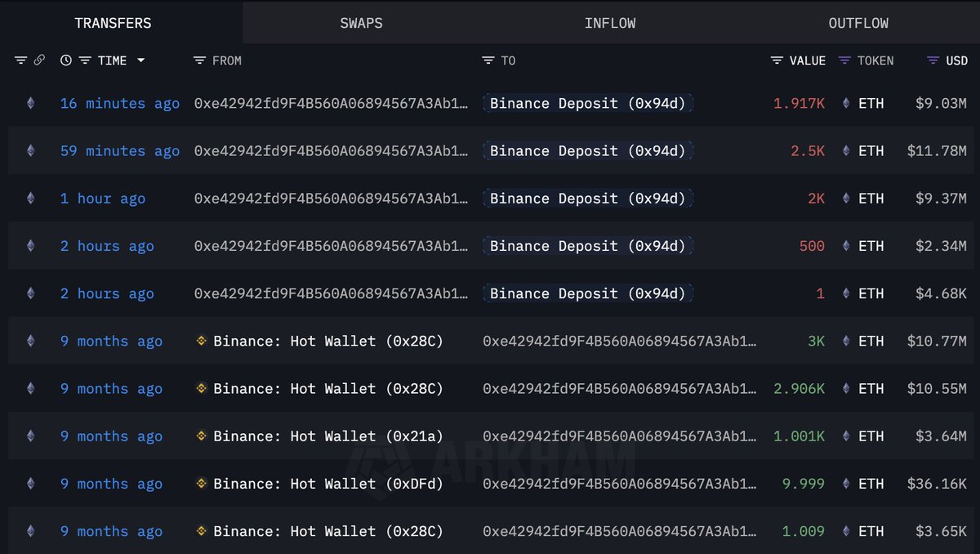Open the USD column filter

coord(933,60)
